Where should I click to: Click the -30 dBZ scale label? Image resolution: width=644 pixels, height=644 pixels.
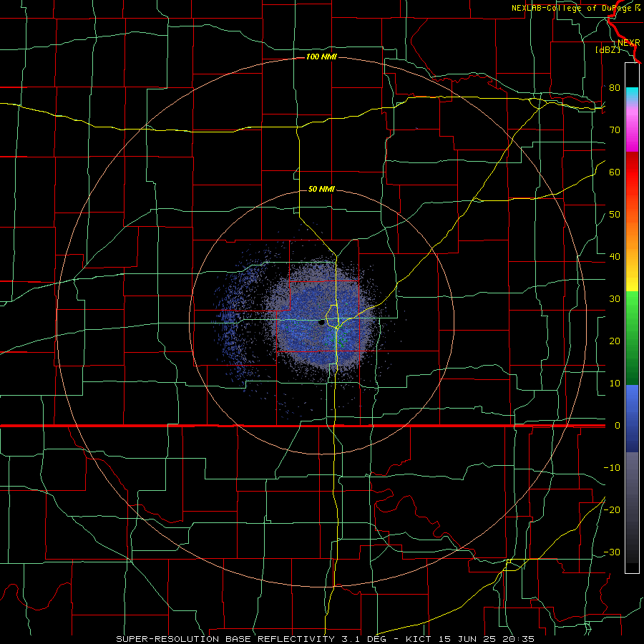click(x=612, y=552)
